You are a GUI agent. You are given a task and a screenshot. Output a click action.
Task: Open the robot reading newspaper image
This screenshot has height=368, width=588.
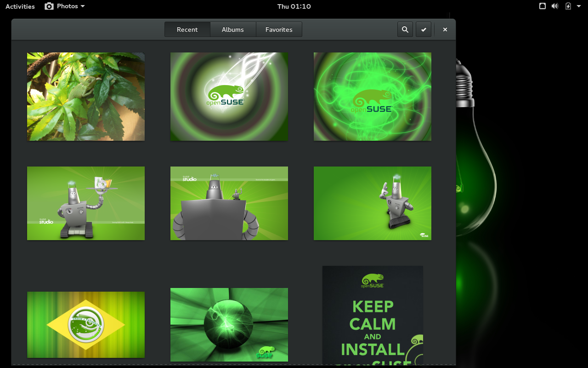coord(229,203)
